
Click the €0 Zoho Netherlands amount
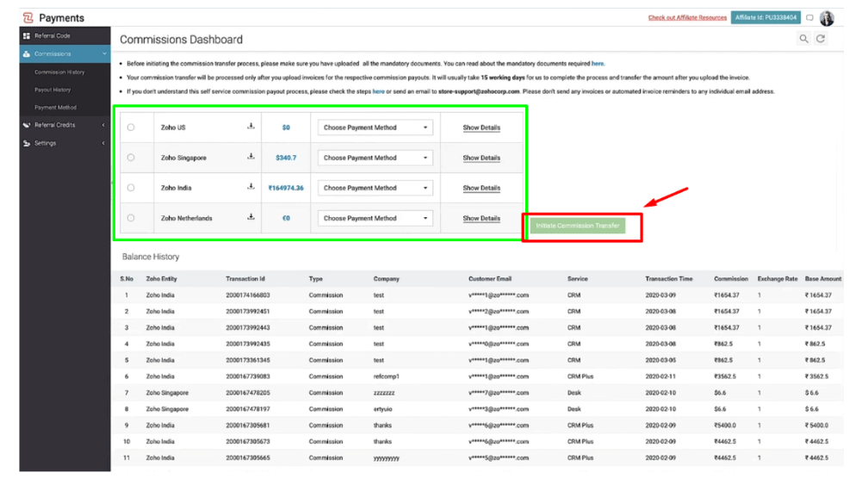[x=286, y=218]
